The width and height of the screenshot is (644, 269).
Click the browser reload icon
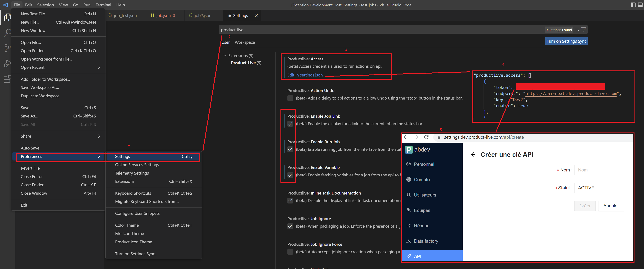(426, 137)
